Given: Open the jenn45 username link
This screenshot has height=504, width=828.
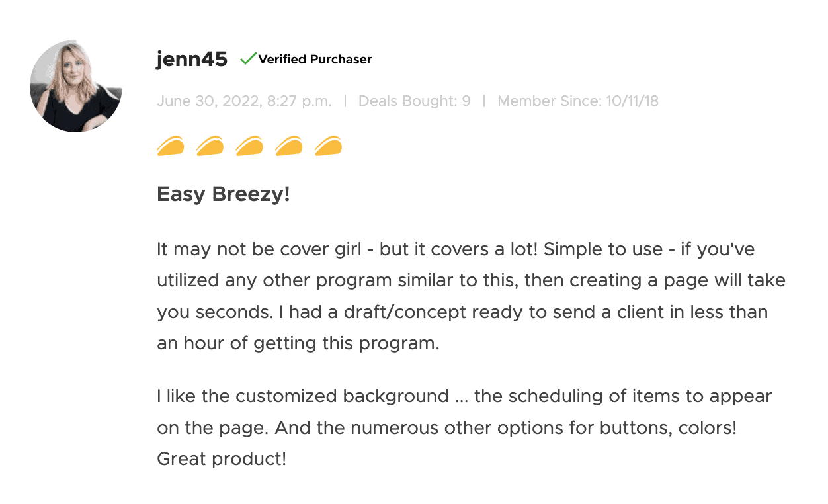Looking at the screenshot, I should coord(192,60).
